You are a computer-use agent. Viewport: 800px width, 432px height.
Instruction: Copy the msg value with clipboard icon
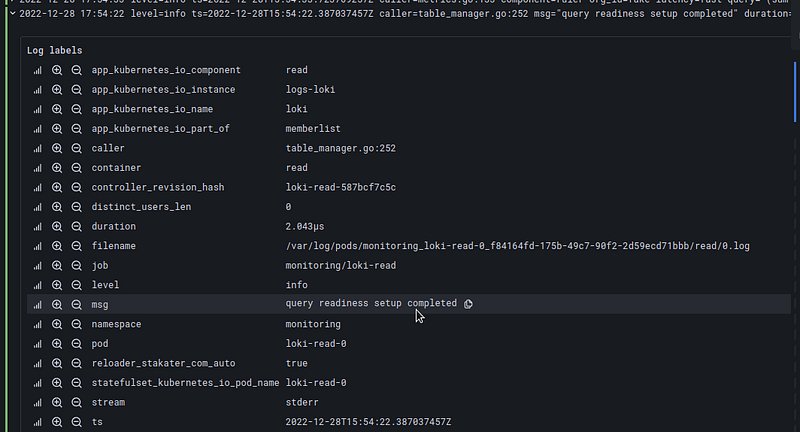tap(468, 304)
